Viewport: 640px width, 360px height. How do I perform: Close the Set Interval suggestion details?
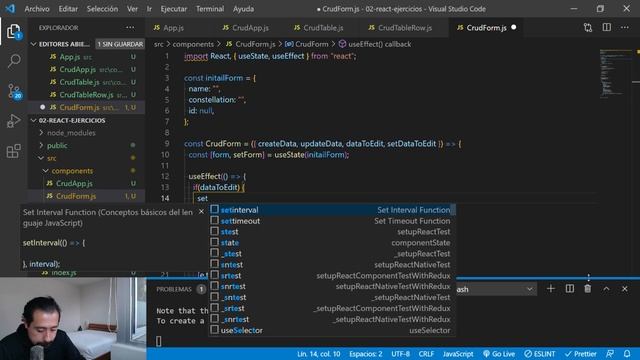pos(201,212)
